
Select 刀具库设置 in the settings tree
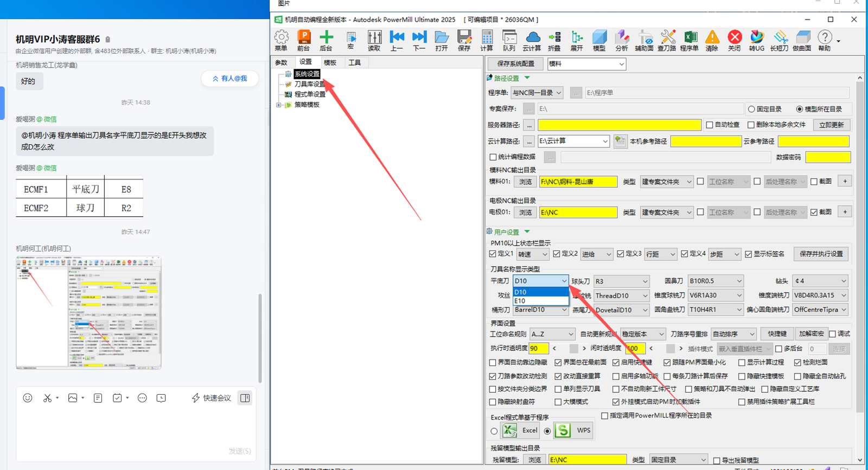coord(309,84)
